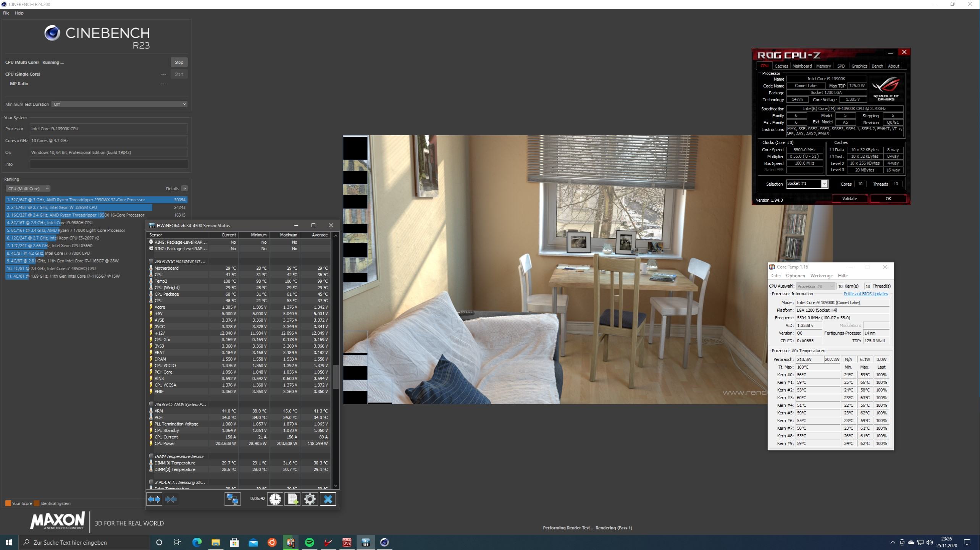Select Threadripper 2990WX ranking row
The image size is (980, 550).
[x=96, y=200]
